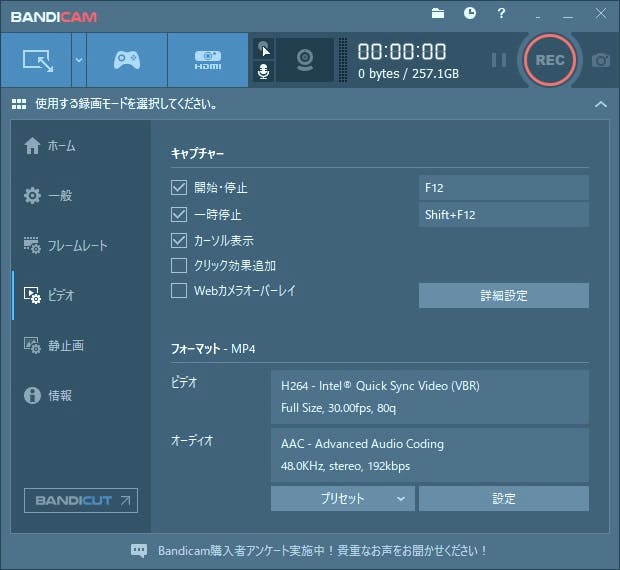The width and height of the screenshot is (620, 570).
Task: Click the 詳細設定 button
Action: click(x=503, y=295)
